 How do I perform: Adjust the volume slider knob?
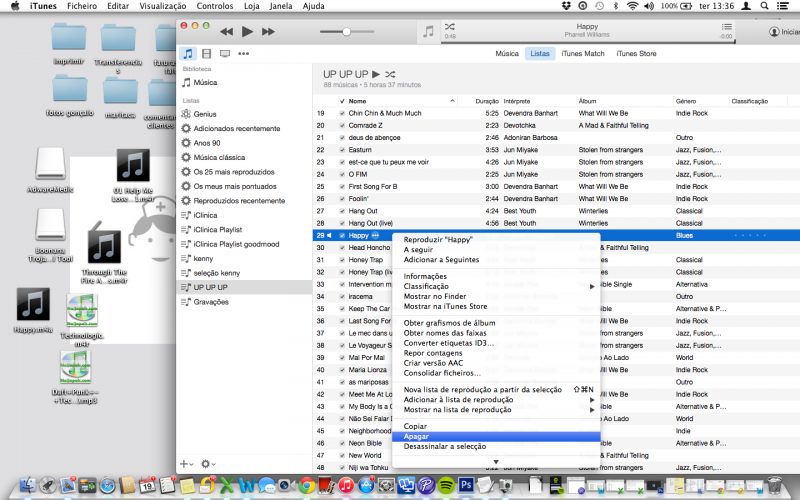click(x=346, y=32)
